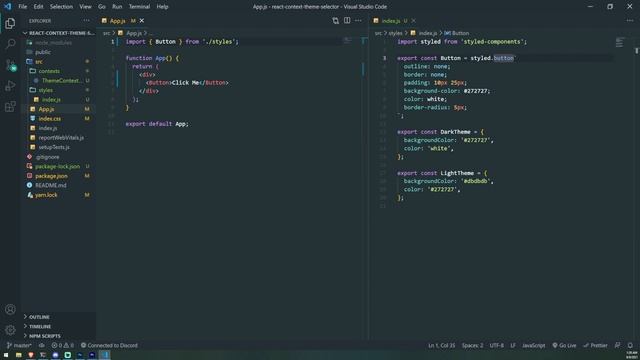Open File Explorer from the taskbar
640x360 pixels.
pyautogui.click(x=18, y=355)
